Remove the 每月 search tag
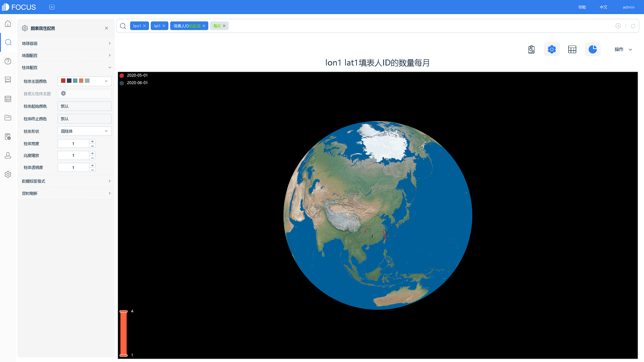The height and width of the screenshot is (362, 644). pos(224,26)
